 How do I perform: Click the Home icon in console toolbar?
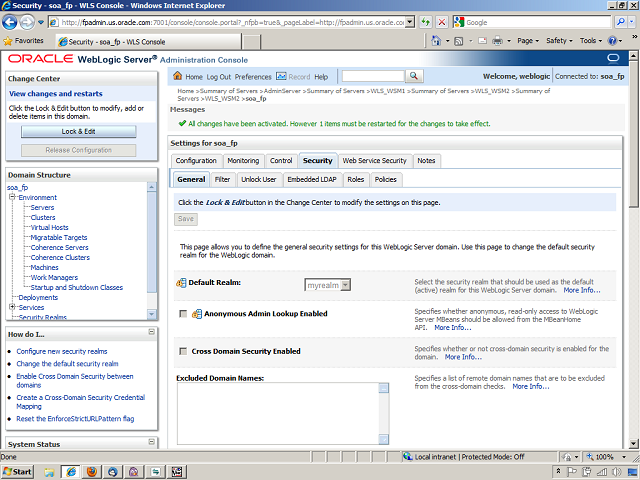(178, 76)
